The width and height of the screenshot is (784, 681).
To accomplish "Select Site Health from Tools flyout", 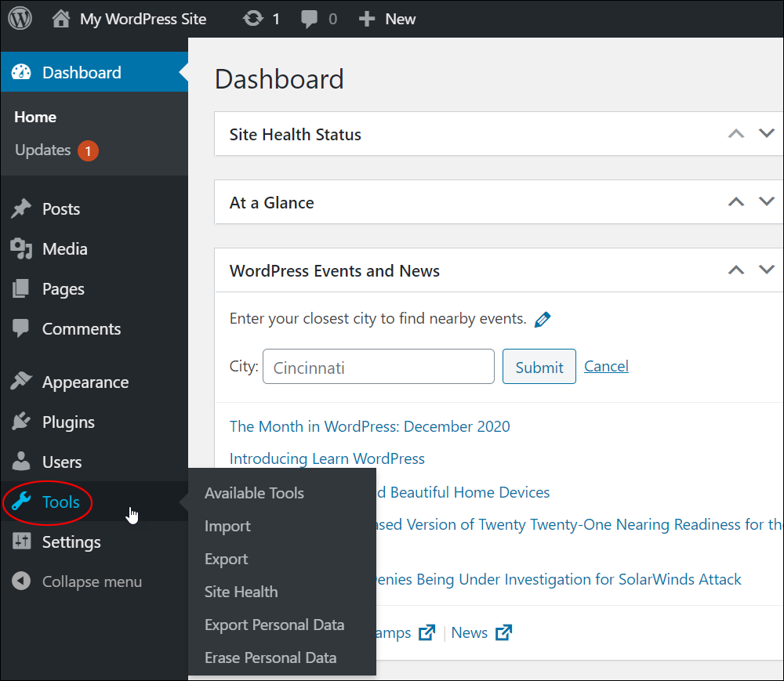I will coord(241,592).
